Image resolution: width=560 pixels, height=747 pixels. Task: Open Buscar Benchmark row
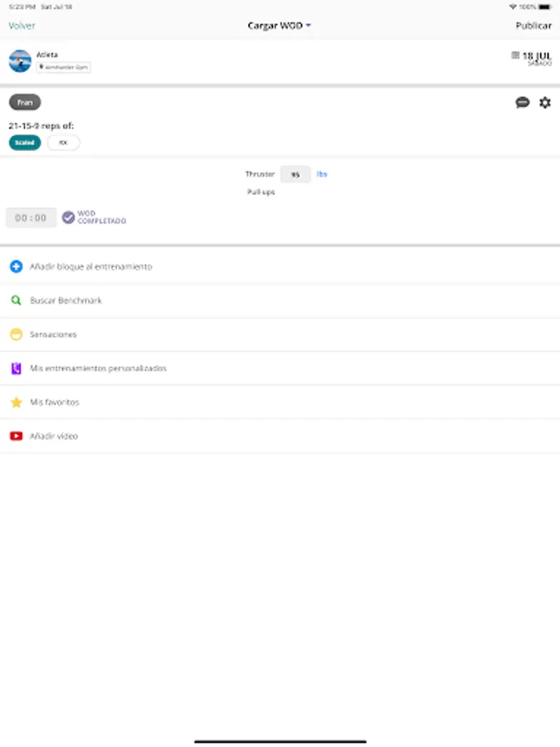tap(280, 300)
